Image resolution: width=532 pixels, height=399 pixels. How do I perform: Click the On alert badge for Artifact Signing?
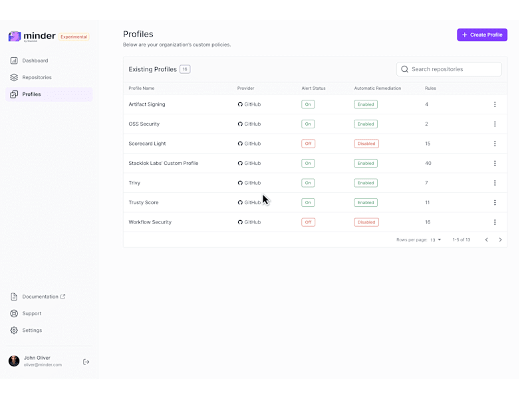point(308,104)
